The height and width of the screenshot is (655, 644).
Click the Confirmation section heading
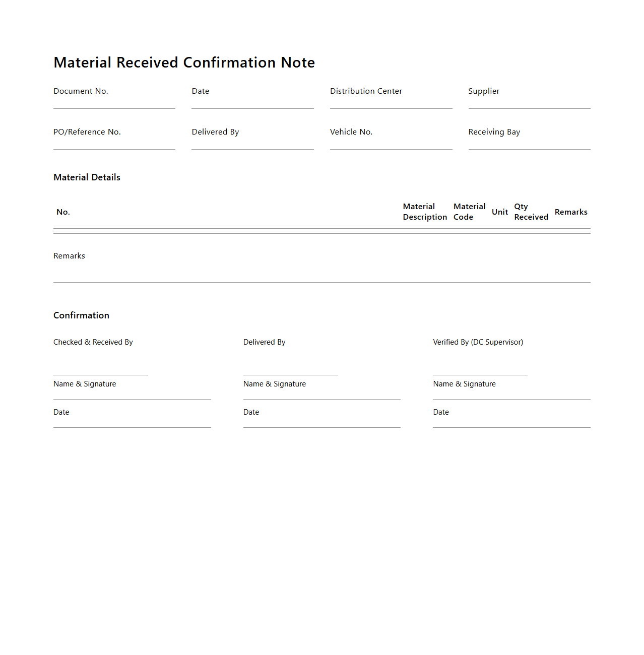pyautogui.click(x=81, y=315)
